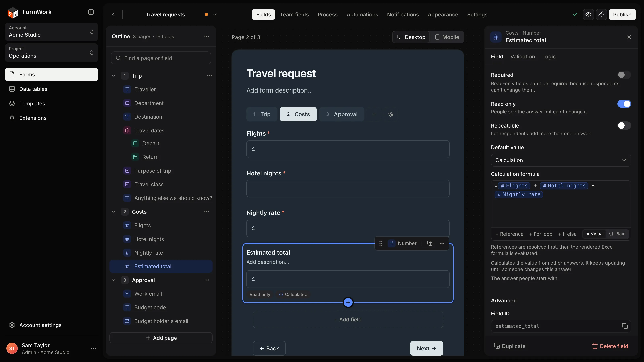Open the Automations tab
The width and height of the screenshot is (644, 362).
pos(362,14)
